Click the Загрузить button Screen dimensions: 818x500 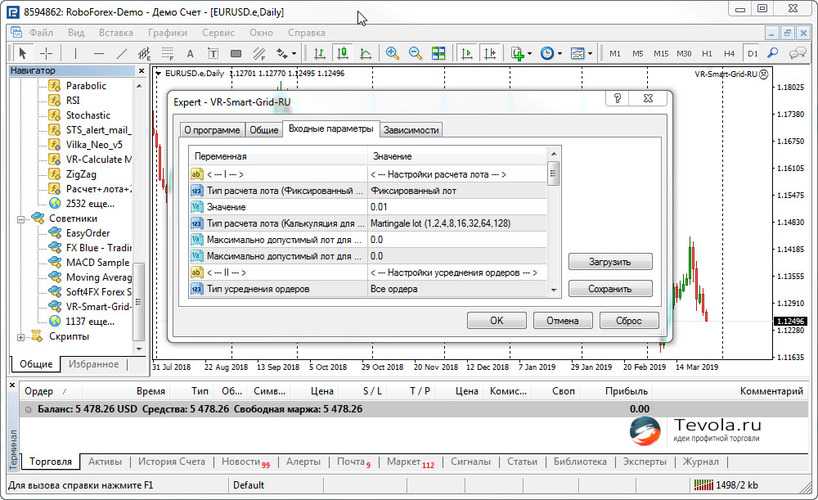[x=610, y=261]
